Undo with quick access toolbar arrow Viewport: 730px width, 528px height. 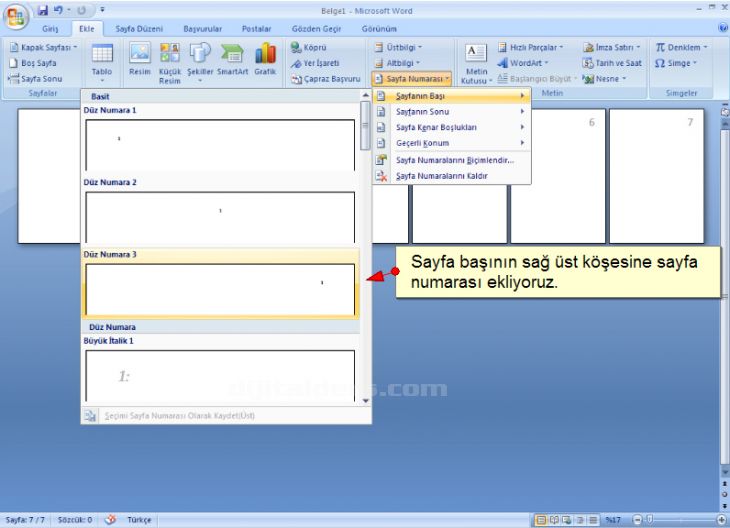[58, 10]
